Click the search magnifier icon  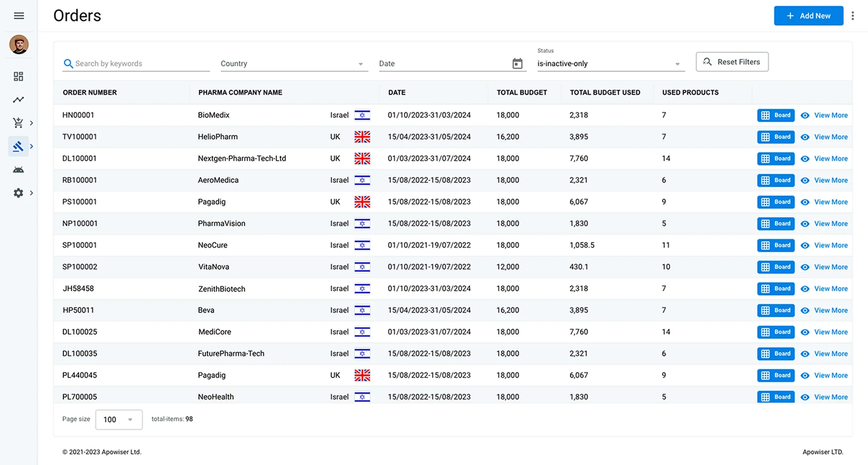coord(68,64)
